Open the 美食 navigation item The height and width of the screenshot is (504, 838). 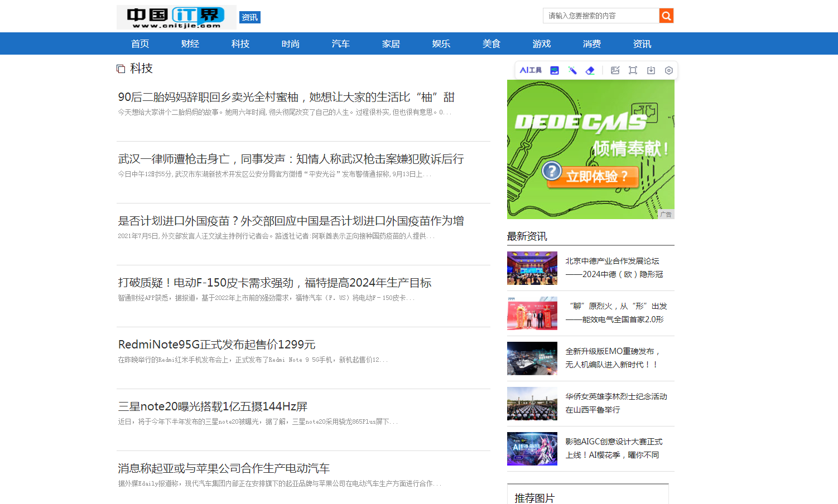click(492, 43)
